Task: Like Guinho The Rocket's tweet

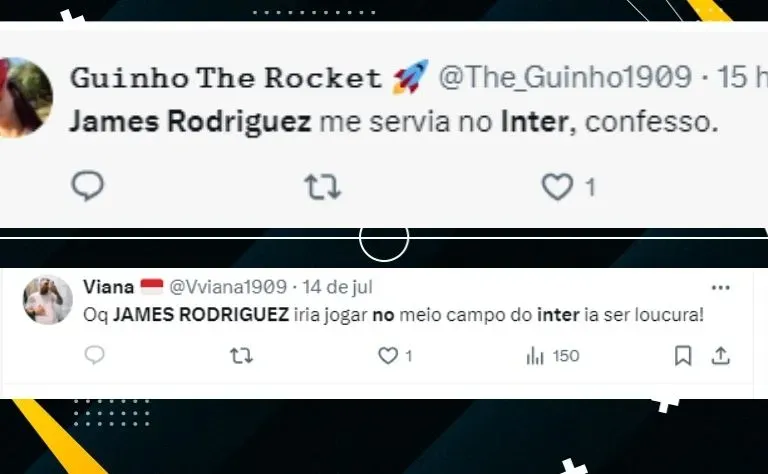Action: [x=557, y=187]
